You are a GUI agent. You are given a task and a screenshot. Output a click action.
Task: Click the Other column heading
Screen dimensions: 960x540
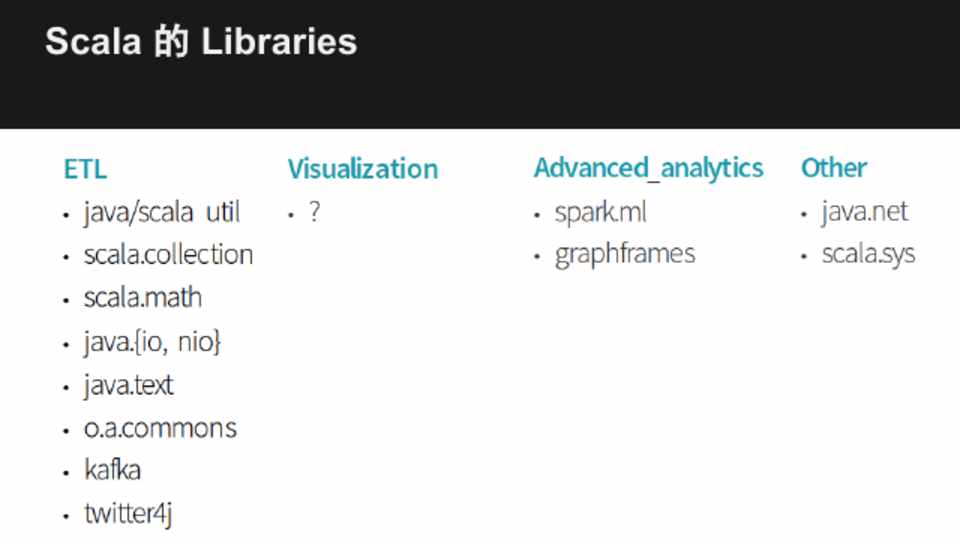pyautogui.click(x=834, y=168)
